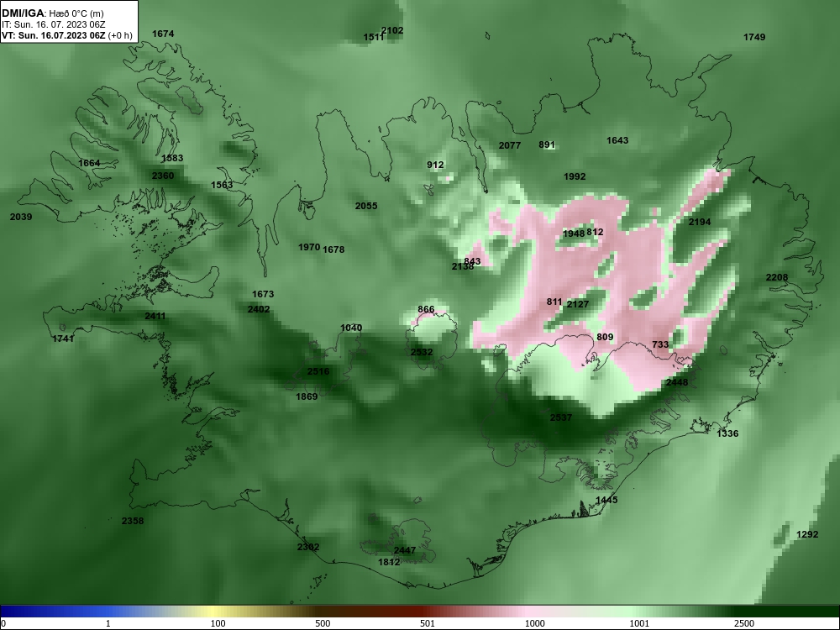The width and height of the screenshot is (840, 630).
Task: Click the 809 value
Action: 604,337
